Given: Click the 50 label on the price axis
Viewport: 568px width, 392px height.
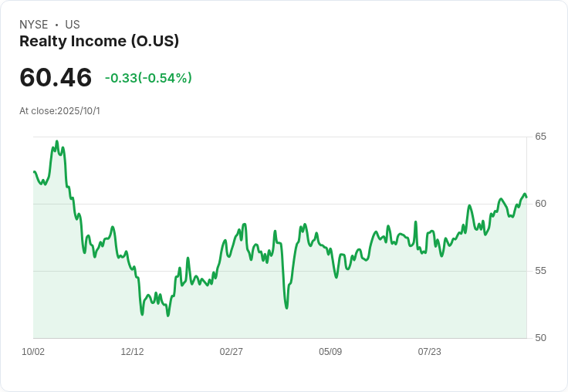Looking at the screenshot, I should pos(540,338).
